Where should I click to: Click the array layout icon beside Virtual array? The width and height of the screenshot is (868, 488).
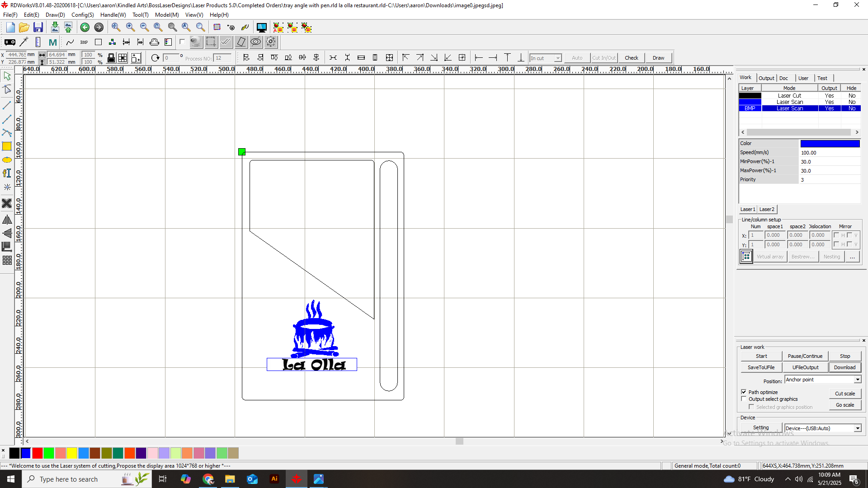point(746,257)
